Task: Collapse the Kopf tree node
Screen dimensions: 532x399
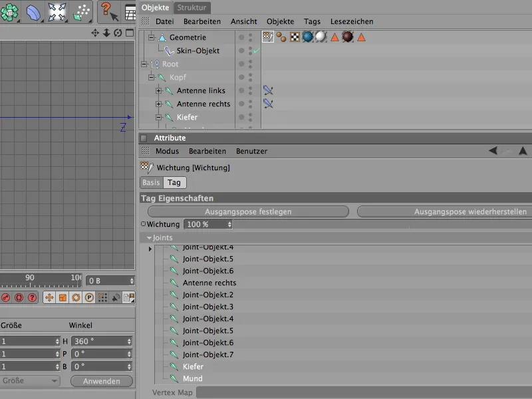Action: (152, 77)
